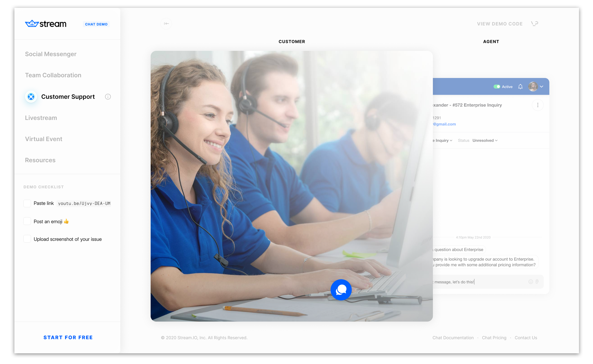
Task: Click the Stream logo icon
Action: tap(31, 24)
